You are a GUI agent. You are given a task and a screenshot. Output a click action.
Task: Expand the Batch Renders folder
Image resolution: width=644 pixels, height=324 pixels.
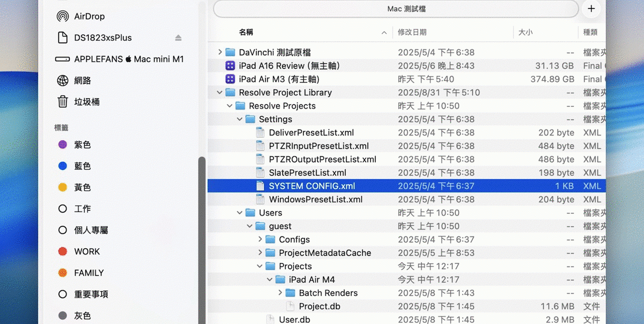pyautogui.click(x=280, y=293)
